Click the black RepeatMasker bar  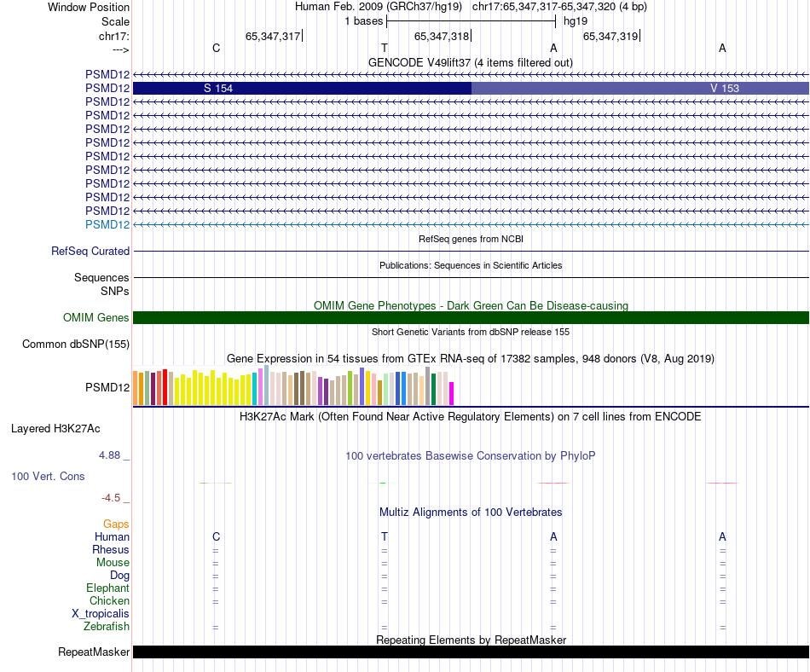point(471,652)
